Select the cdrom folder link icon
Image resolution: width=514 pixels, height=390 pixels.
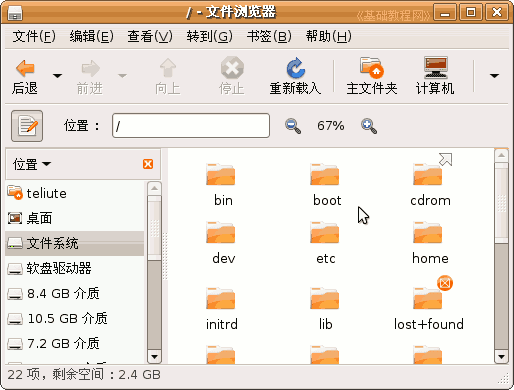point(428,174)
